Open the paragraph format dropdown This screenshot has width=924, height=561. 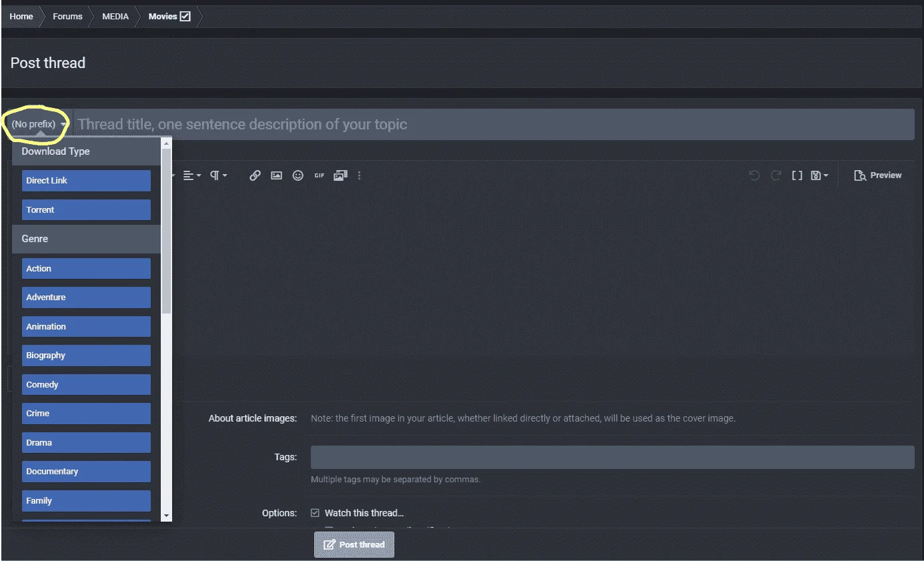coord(219,175)
